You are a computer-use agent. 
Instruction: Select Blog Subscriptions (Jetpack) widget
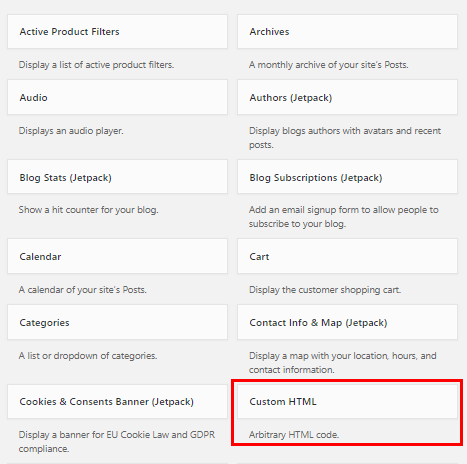point(347,177)
